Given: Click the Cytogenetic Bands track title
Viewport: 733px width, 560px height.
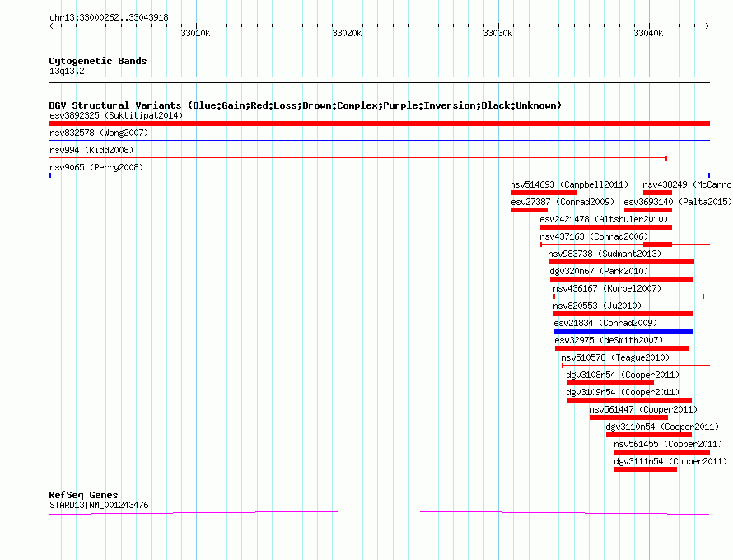Looking at the screenshot, I should pyautogui.click(x=98, y=61).
